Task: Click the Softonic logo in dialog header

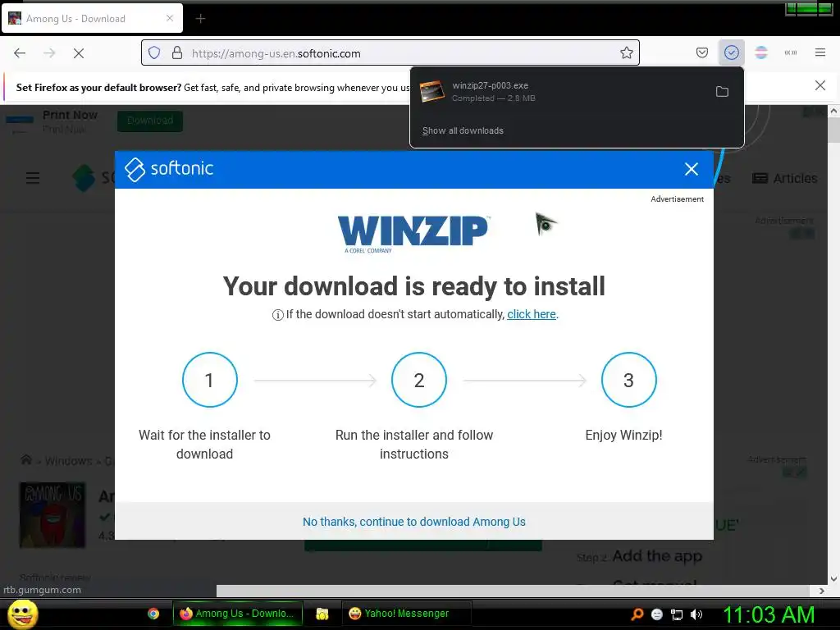Action: (x=169, y=169)
